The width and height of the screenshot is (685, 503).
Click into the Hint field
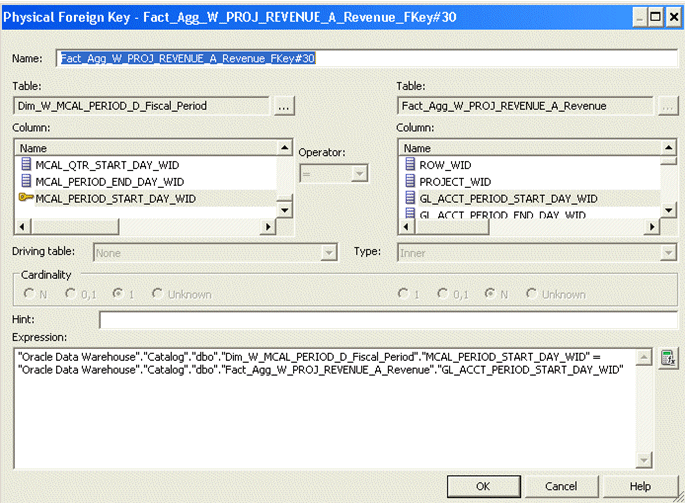click(388, 319)
